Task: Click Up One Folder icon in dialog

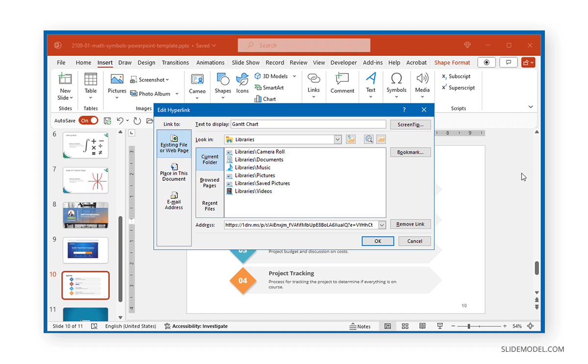Action: coord(350,140)
